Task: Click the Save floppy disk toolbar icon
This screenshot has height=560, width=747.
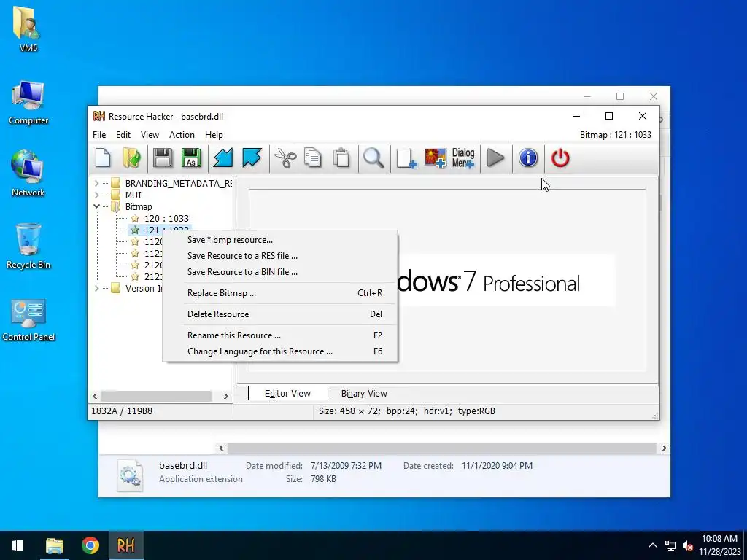Action: pos(163,158)
